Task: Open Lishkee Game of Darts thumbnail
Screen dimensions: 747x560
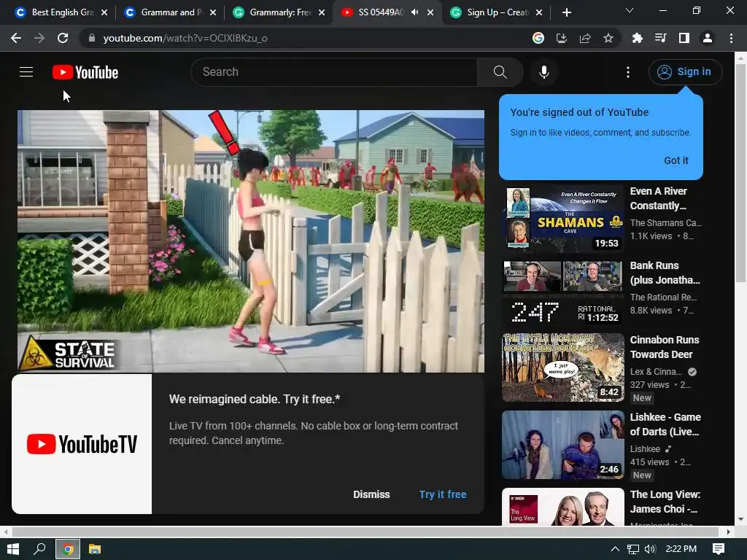Action: pos(563,445)
